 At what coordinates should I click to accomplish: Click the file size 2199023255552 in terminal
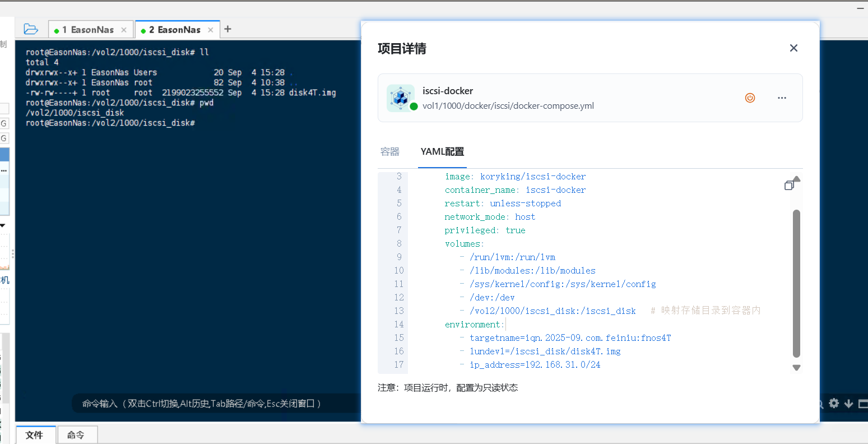click(x=193, y=92)
